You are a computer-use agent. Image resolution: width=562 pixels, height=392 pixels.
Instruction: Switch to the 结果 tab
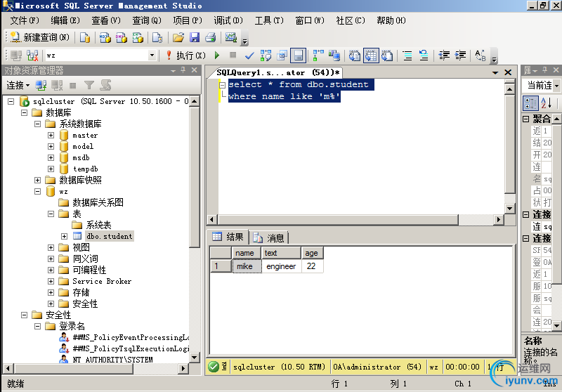coord(228,237)
